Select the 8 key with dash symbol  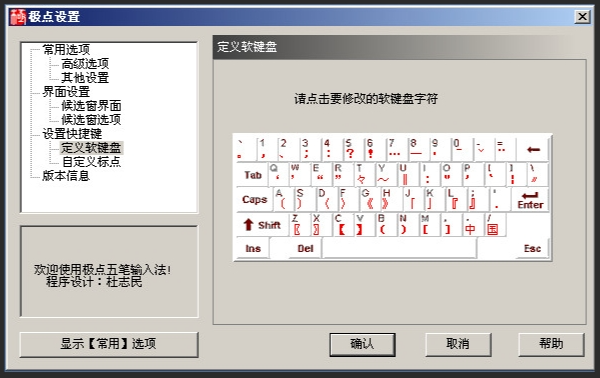(419, 149)
